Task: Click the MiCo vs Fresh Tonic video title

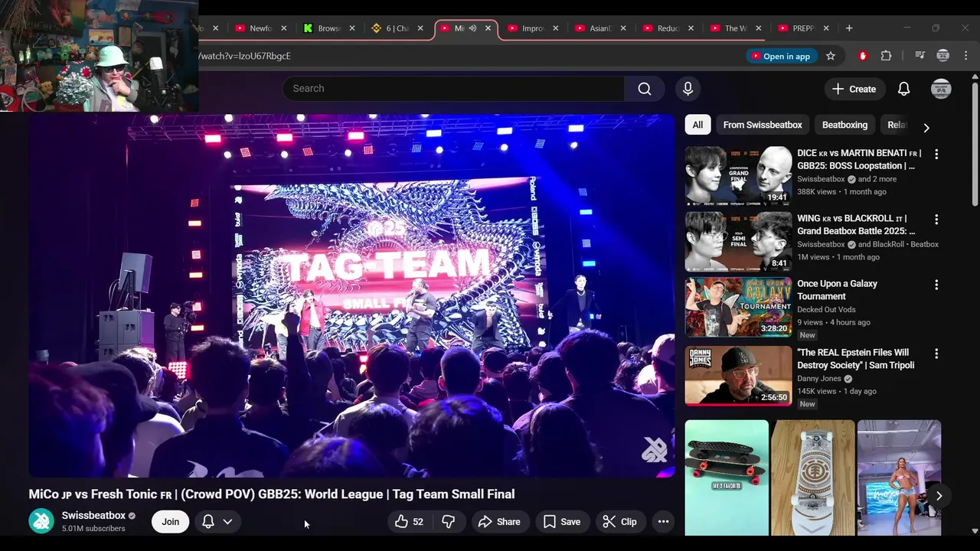Action: click(272, 494)
